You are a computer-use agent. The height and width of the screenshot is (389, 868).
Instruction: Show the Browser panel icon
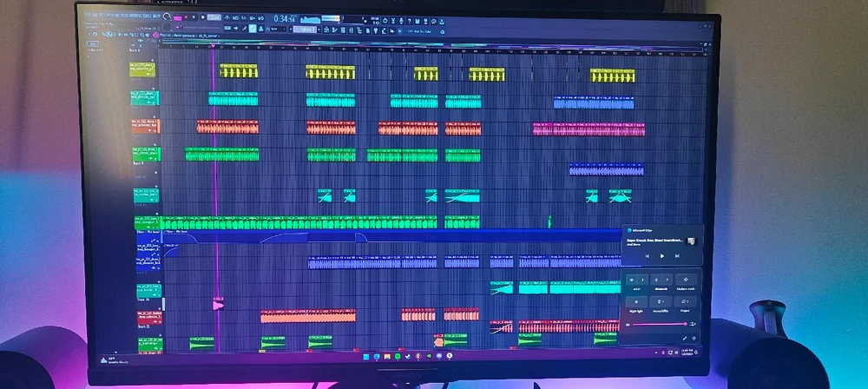click(359, 30)
